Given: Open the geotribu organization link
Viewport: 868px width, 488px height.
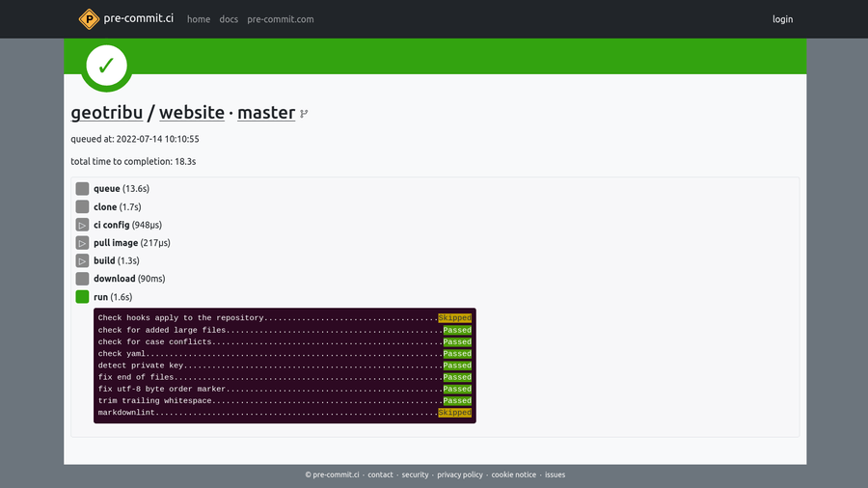Looking at the screenshot, I should [x=106, y=113].
